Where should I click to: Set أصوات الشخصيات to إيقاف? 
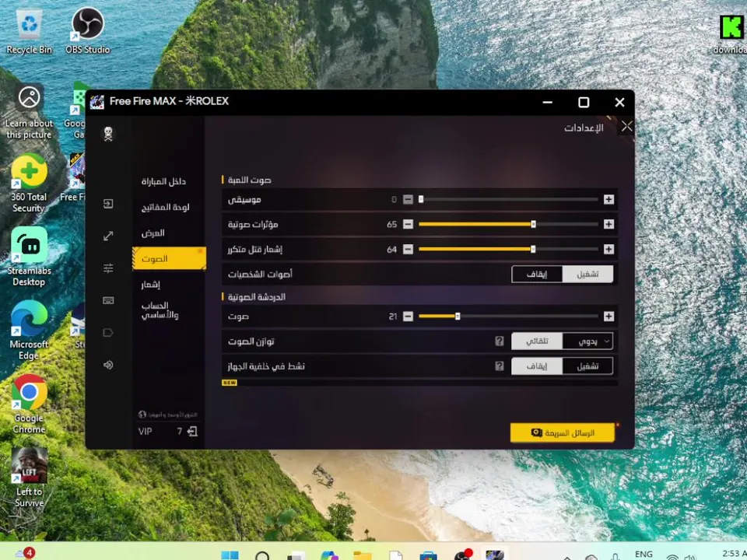coord(537,275)
